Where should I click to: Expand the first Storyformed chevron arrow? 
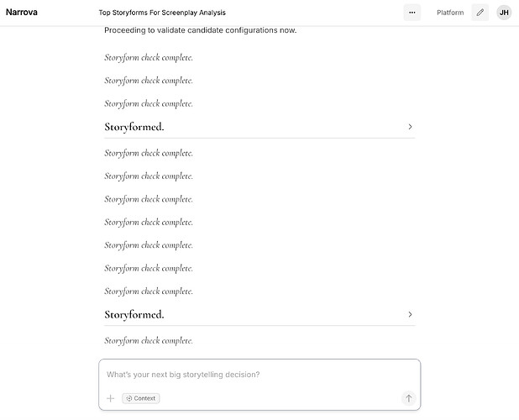(x=410, y=127)
